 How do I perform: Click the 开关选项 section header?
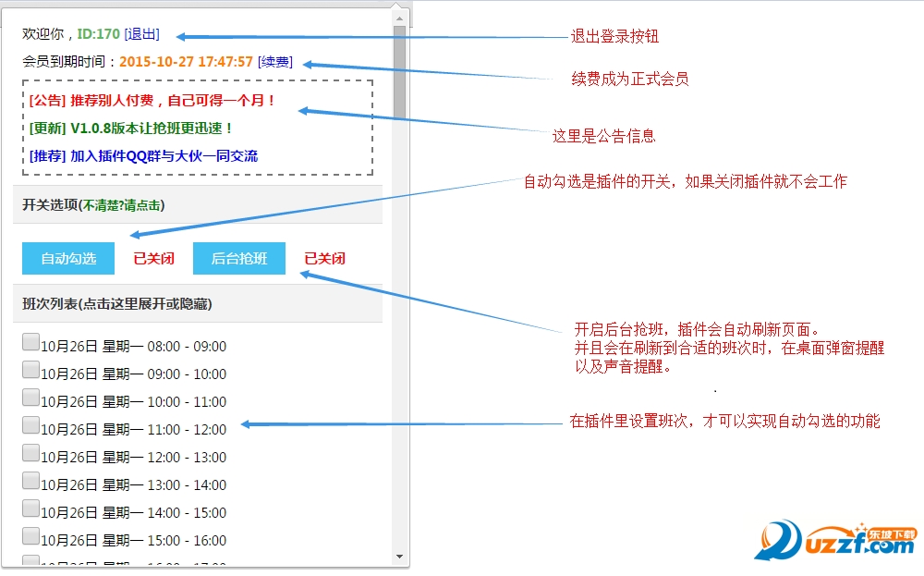point(198,204)
